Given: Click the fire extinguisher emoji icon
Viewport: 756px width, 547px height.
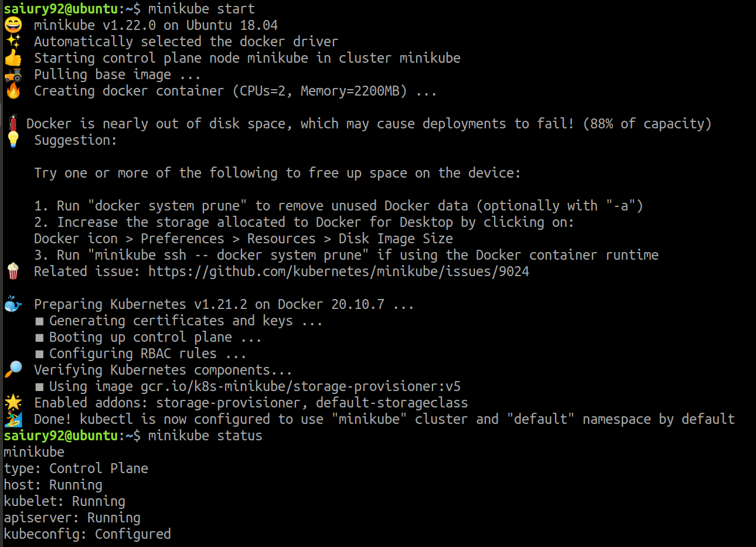Looking at the screenshot, I should click(x=13, y=124).
